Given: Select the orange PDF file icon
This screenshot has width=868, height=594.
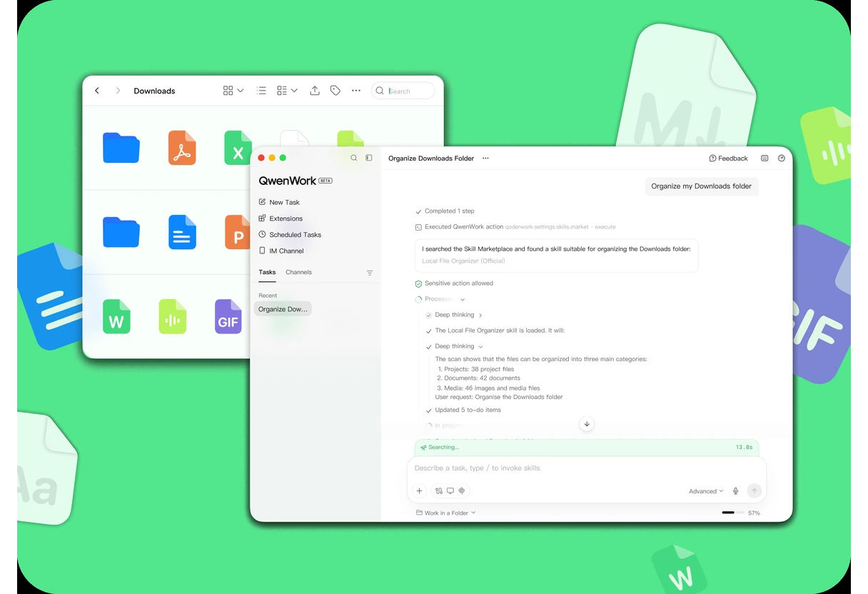Looking at the screenshot, I should tap(182, 148).
